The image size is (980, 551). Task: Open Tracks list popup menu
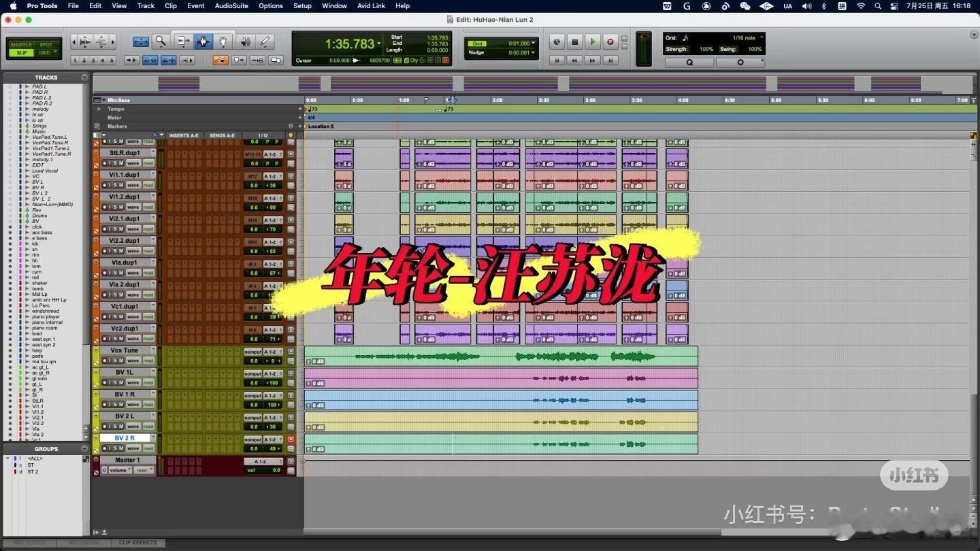84,78
